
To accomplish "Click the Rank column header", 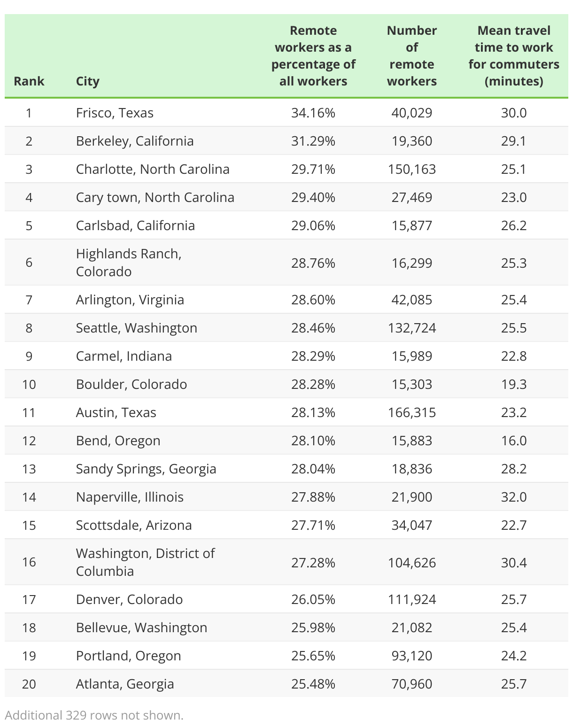I will coord(29,81).
